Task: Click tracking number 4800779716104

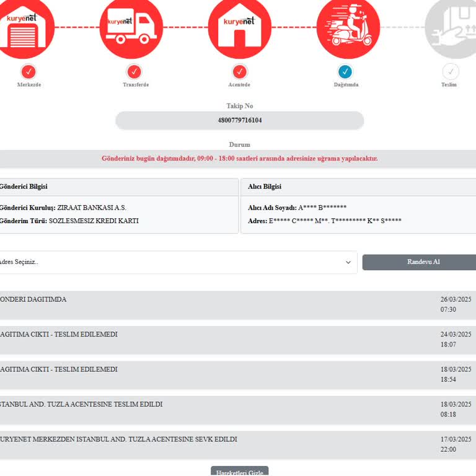Action: 239,120
